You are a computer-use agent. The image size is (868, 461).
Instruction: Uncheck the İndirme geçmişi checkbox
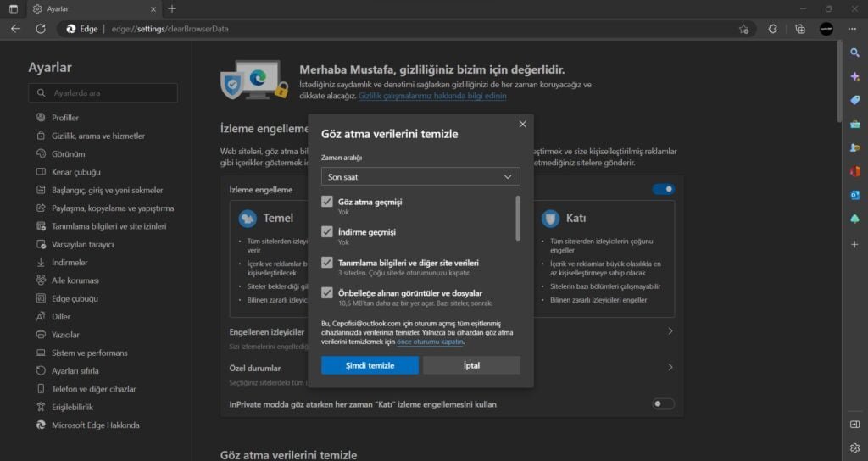coord(327,232)
